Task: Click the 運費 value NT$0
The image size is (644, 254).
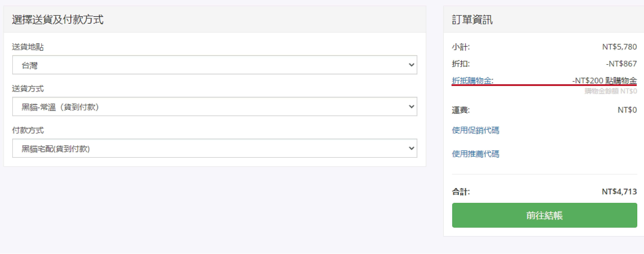Action: click(627, 110)
